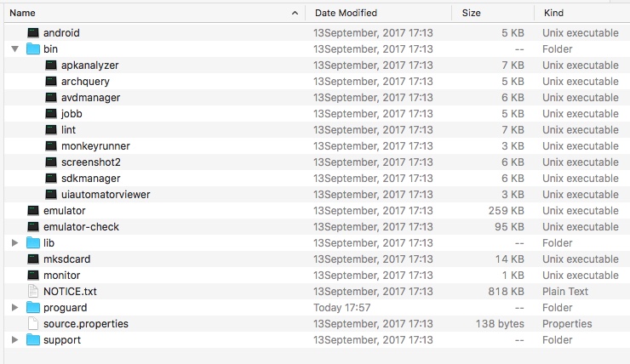Expand the lib folder
The image size is (630, 364).
coord(14,243)
